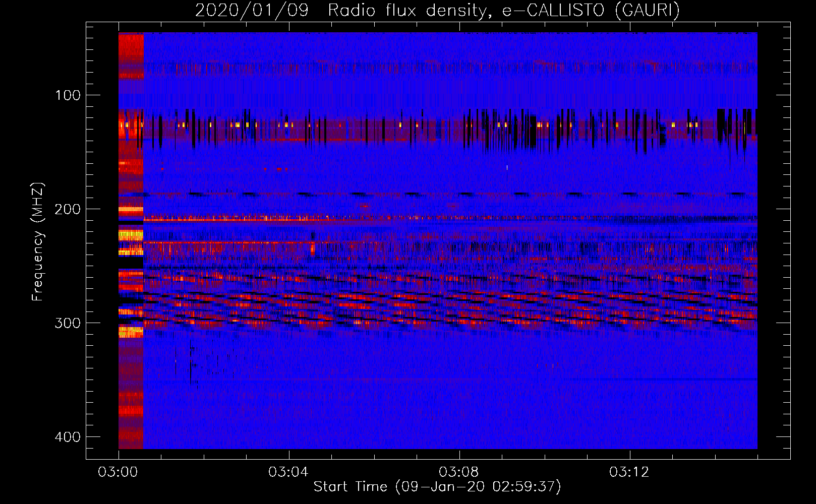
Task: Click the '03:00' time axis label
Action: click(118, 472)
